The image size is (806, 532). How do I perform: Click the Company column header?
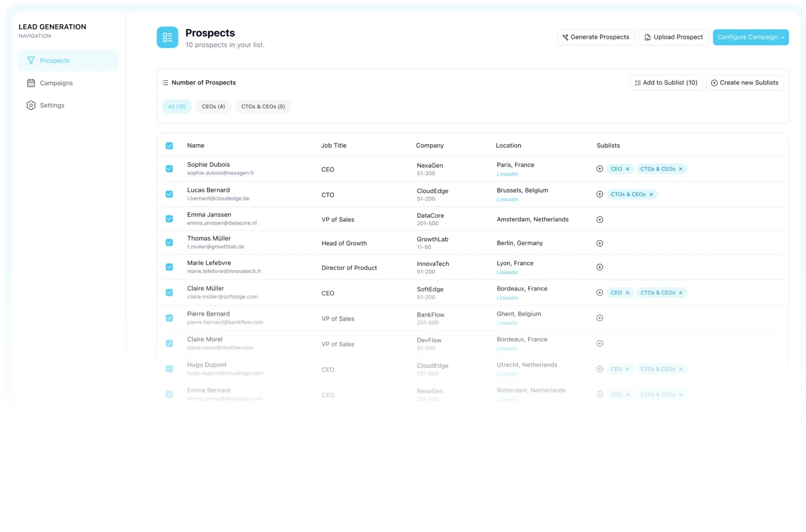[x=430, y=145]
